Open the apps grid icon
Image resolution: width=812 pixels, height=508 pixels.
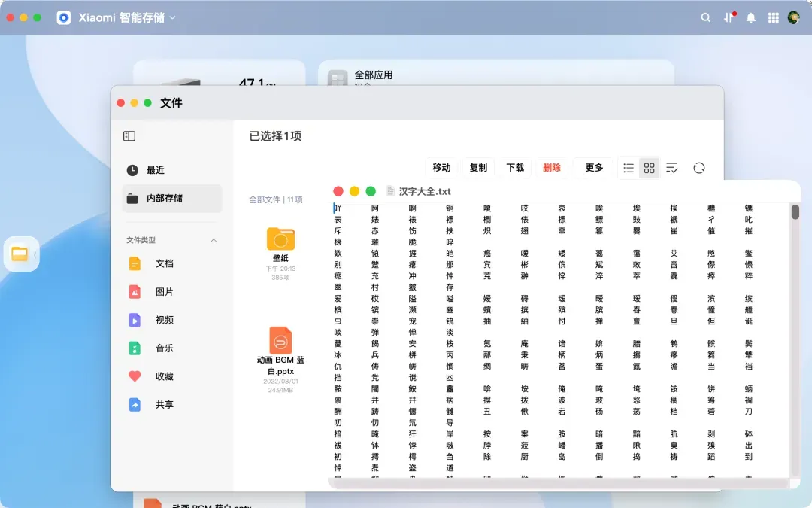[773, 17]
